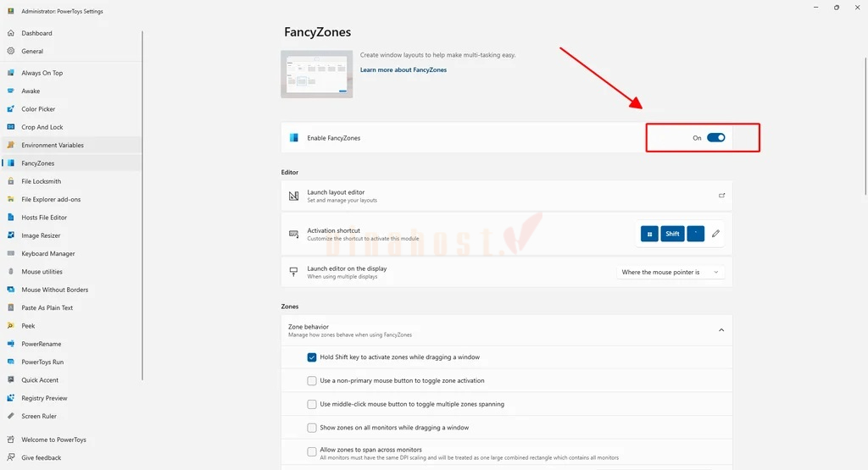Viewport: 868px width, 470px height.
Task: Click the Registry Preview icon
Action: [10, 397]
